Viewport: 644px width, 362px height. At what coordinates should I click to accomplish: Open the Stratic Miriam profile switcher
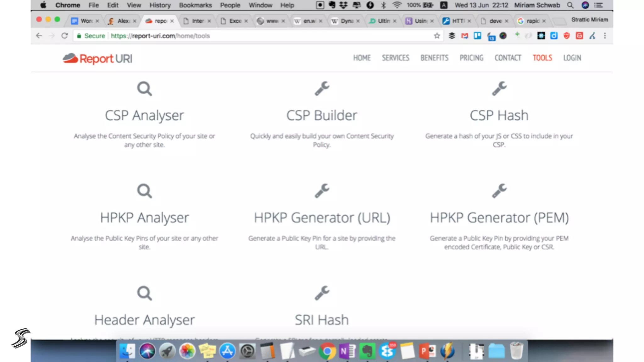pos(589,19)
